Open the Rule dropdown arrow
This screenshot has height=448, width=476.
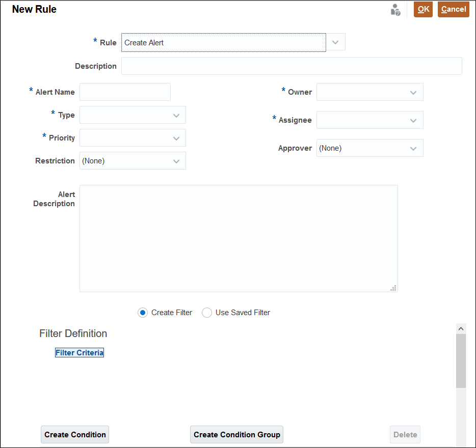point(335,42)
